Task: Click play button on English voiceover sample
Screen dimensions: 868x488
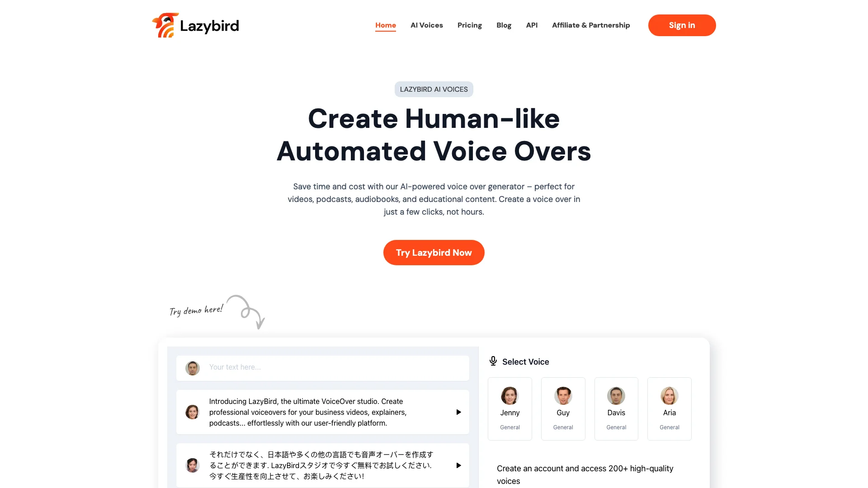Action: tap(458, 412)
